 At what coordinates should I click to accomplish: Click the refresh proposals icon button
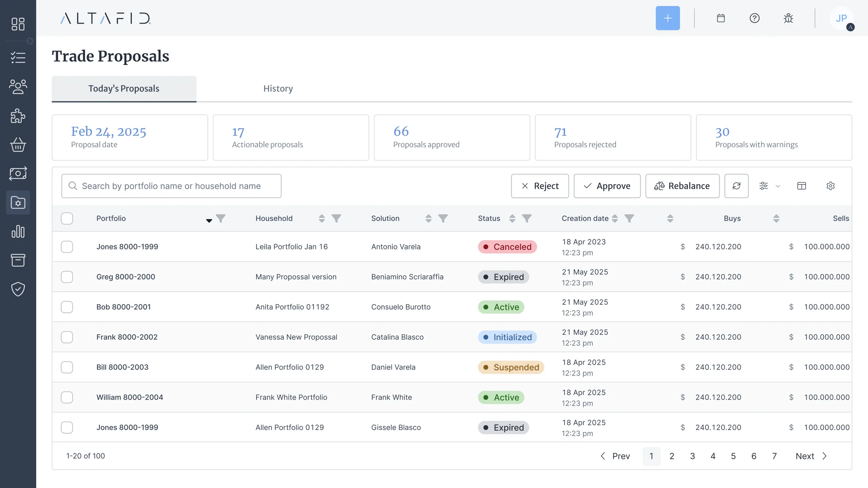tap(736, 186)
